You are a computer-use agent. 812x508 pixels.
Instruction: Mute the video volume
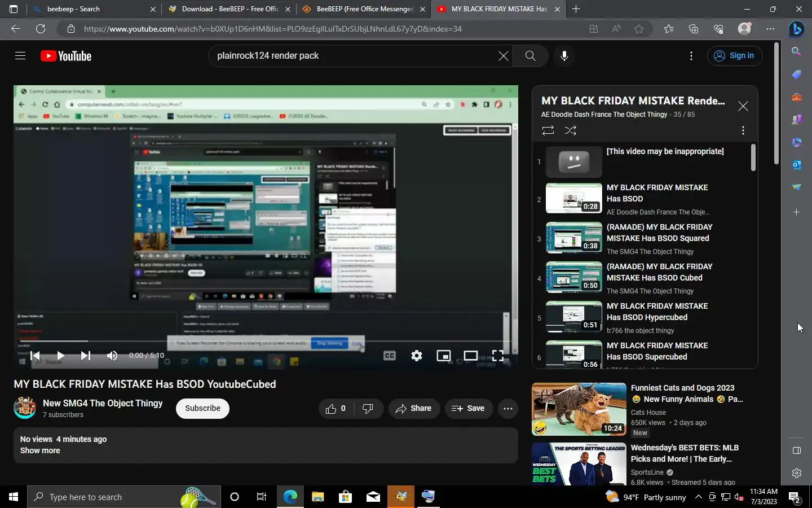click(x=112, y=356)
